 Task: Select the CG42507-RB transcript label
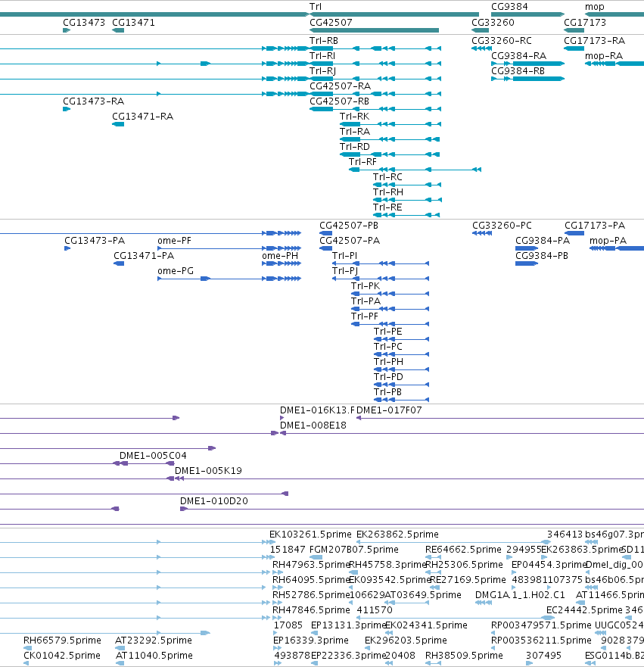tap(339, 101)
